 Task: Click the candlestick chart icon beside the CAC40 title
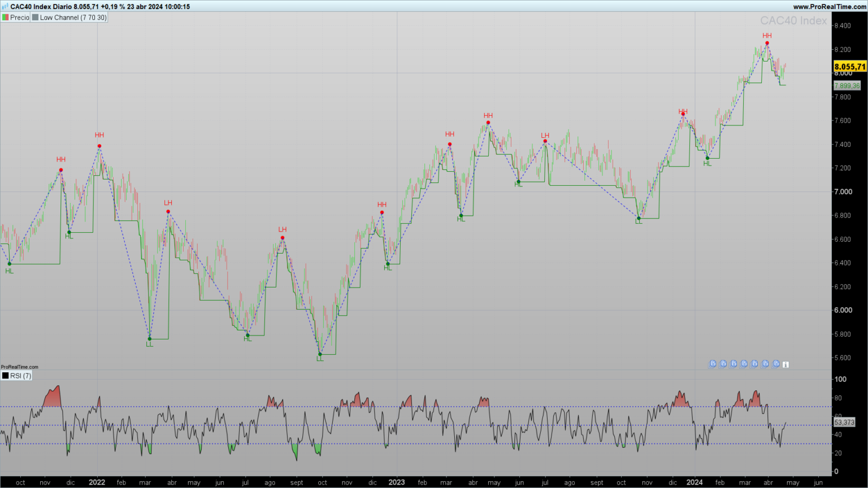point(5,7)
